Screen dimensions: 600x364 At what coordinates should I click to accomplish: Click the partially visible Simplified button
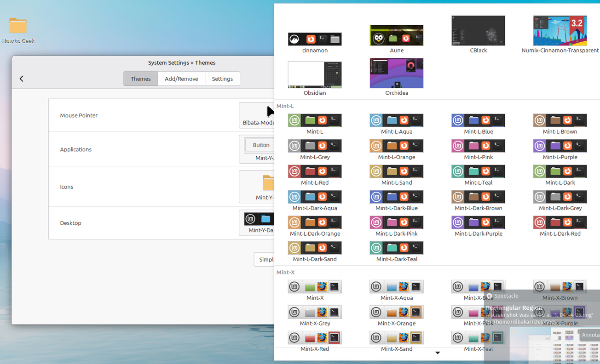click(x=265, y=259)
